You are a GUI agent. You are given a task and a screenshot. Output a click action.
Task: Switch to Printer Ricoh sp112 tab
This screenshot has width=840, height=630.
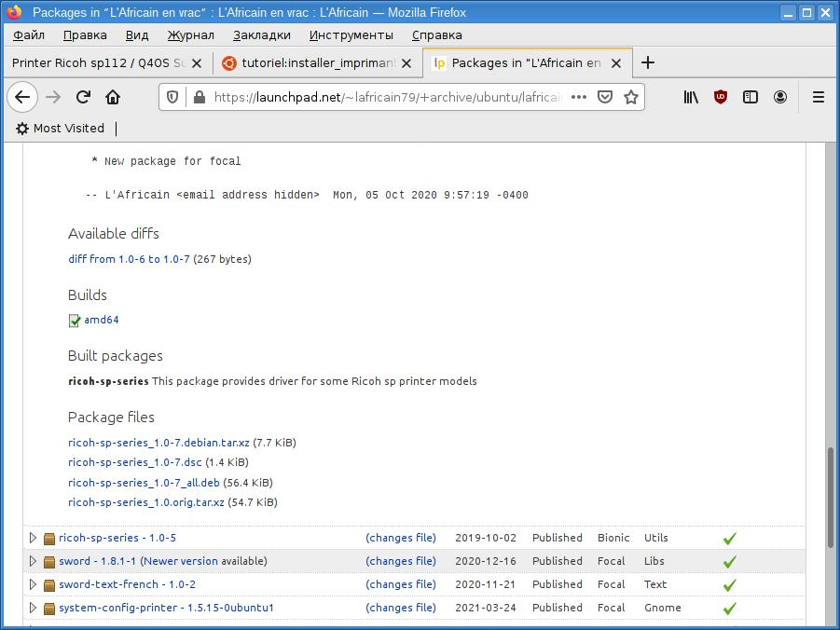107,63
